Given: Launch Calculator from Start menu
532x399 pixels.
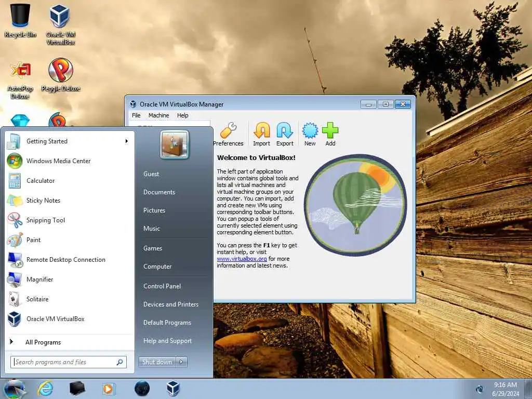Looking at the screenshot, I should pyautogui.click(x=70, y=180).
